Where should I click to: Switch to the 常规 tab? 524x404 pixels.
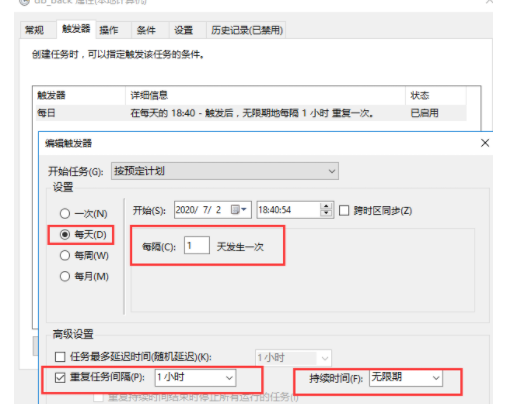[34, 30]
